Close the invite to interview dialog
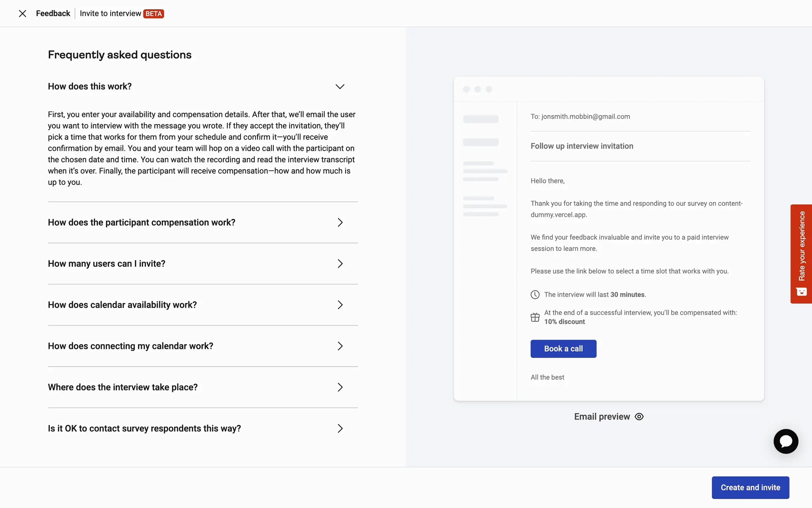 [x=23, y=14]
